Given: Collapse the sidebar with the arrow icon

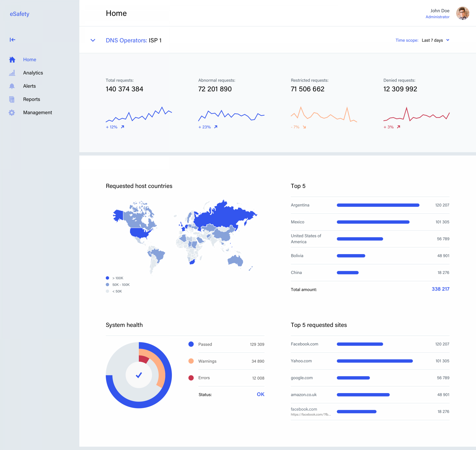Looking at the screenshot, I should pos(12,40).
